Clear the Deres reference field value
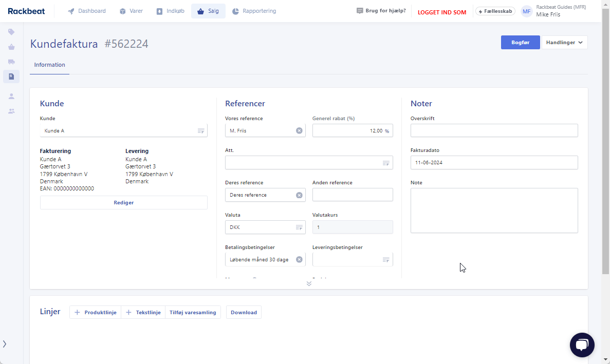The image size is (610, 364). point(299,195)
